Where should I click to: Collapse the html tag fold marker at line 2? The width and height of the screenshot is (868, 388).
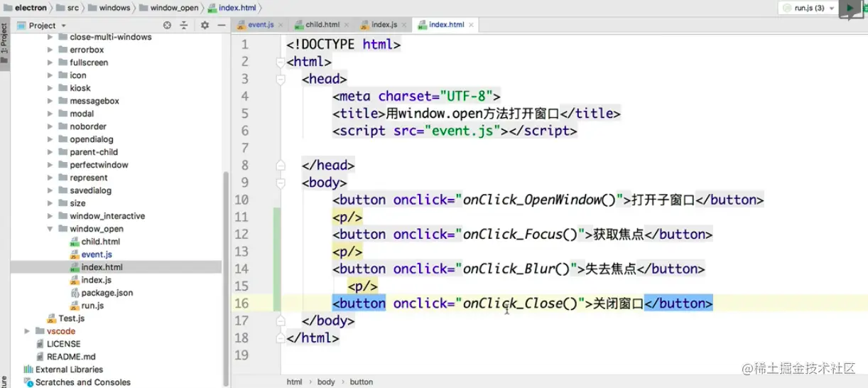pos(281,63)
